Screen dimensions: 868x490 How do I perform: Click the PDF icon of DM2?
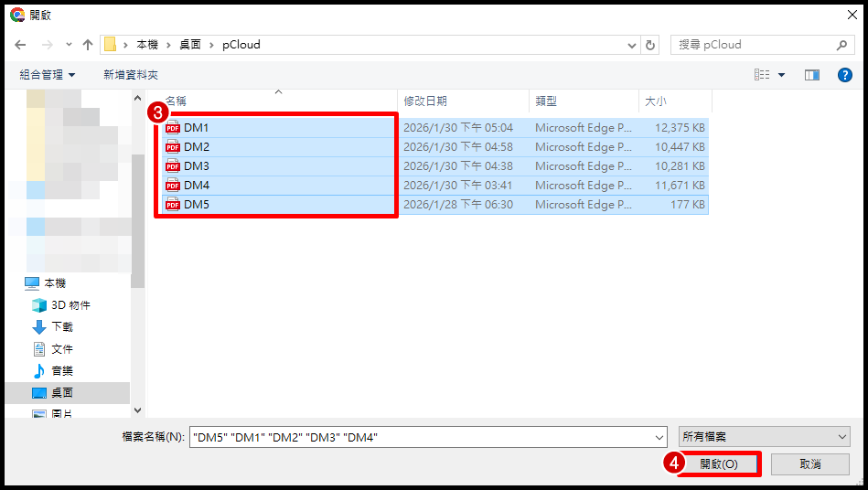pos(173,147)
